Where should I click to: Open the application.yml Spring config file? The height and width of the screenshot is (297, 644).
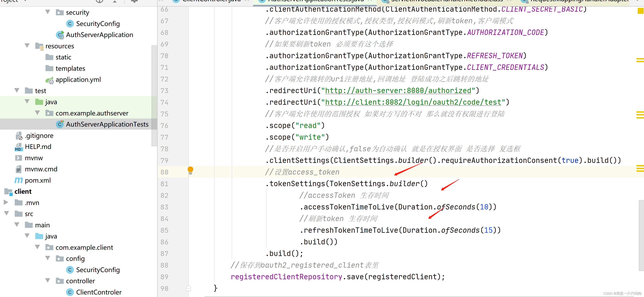coord(78,79)
